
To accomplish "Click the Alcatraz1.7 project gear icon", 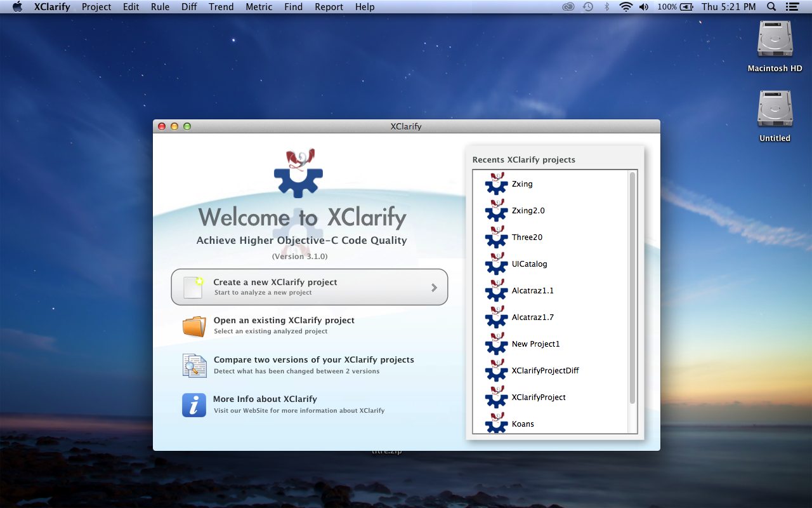I will [496, 317].
